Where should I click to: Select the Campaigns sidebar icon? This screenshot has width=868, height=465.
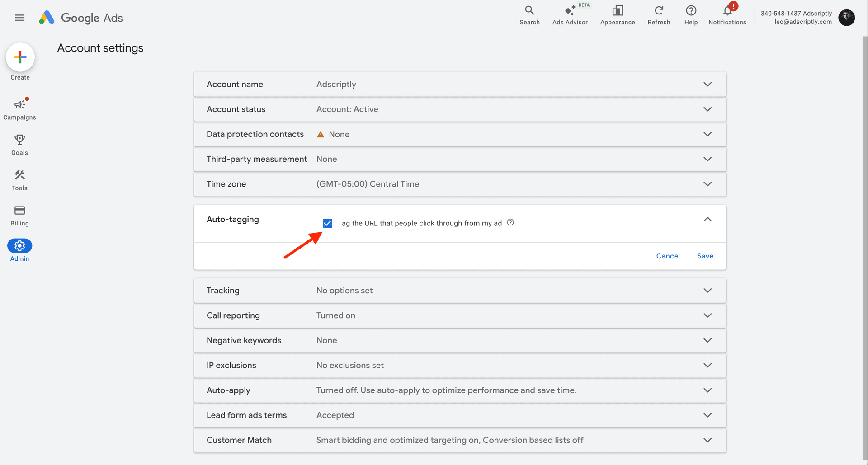[19, 105]
